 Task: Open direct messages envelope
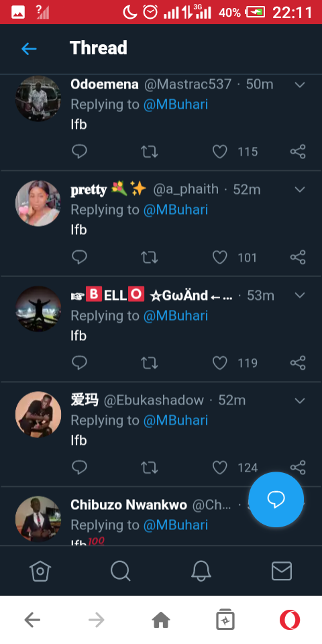tap(282, 571)
